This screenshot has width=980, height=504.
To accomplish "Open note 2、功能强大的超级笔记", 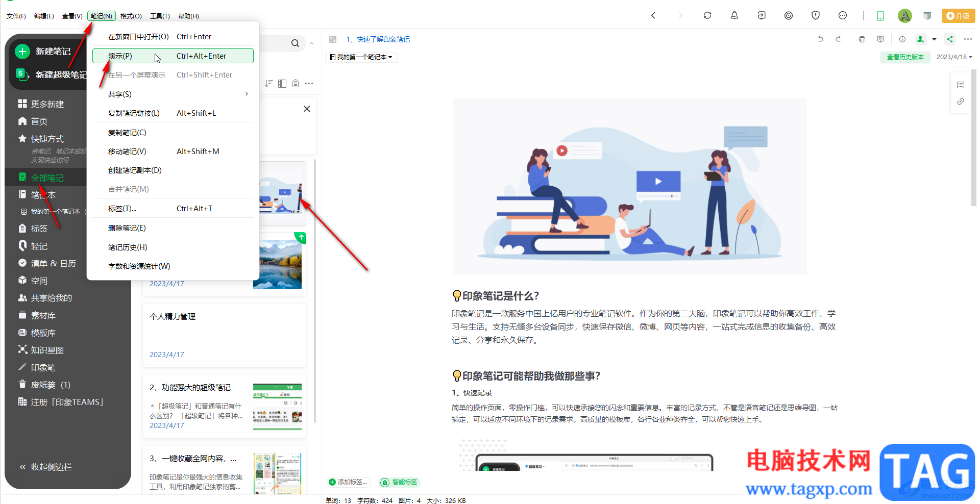I will coord(224,407).
